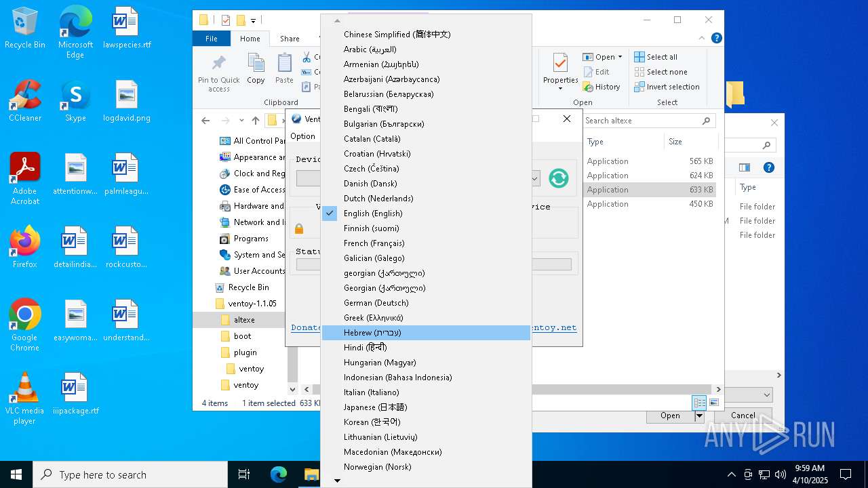Viewport: 868px width, 488px height.
Task: Select Finnish (suomi)
Action: click(426, 228)
